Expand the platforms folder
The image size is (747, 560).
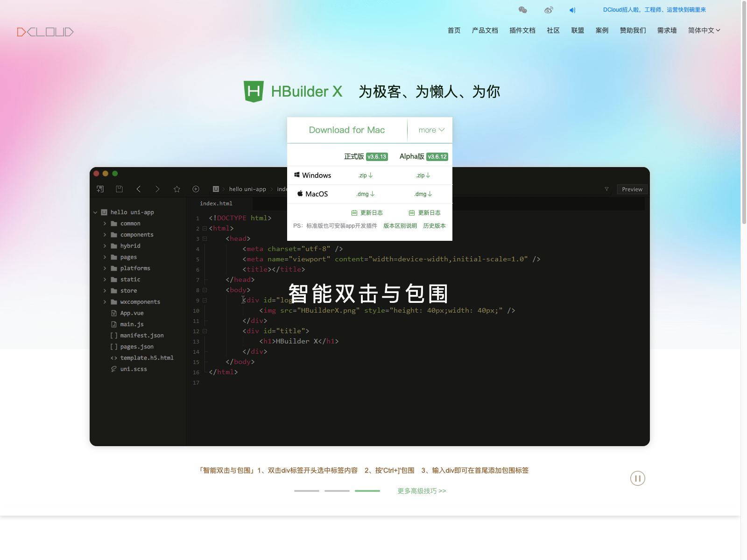coord(105,268)
